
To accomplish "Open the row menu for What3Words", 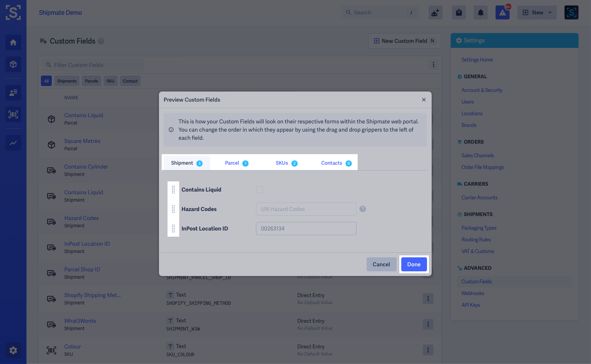I will (428, 324).
